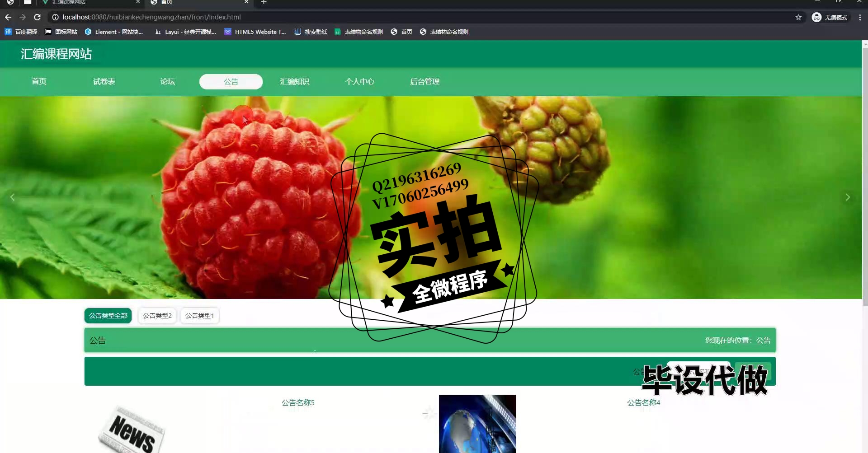Reload the page with the refresh icon

point(38,17)
